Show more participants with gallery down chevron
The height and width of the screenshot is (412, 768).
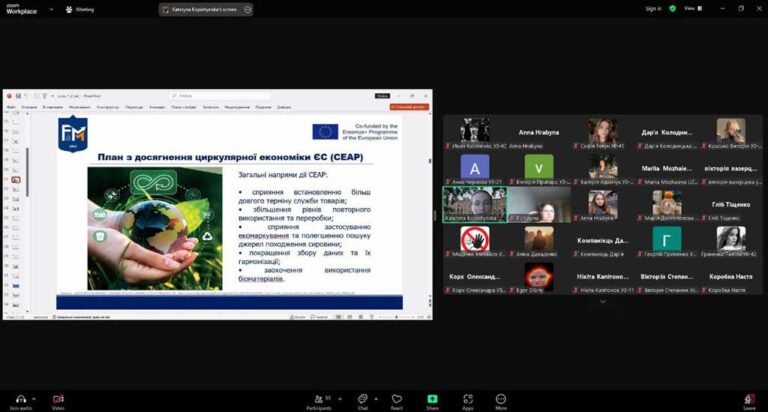point(602,300)
